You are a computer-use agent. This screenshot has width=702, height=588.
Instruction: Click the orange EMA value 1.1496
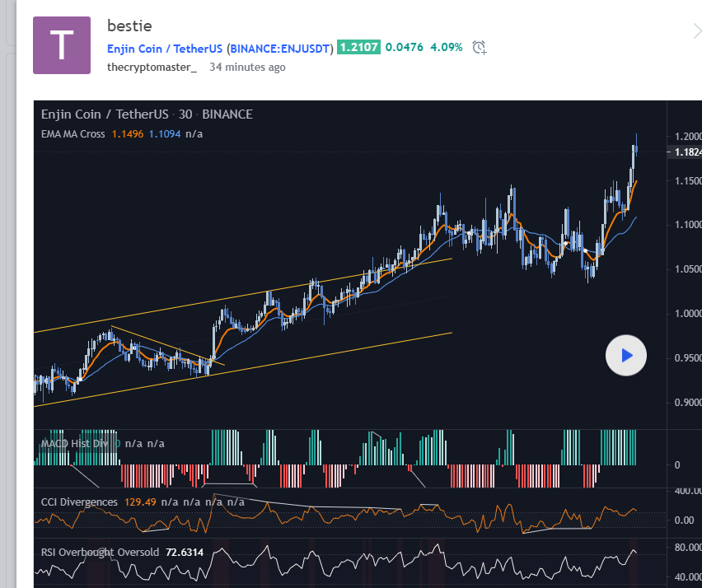tap(128, 133)
